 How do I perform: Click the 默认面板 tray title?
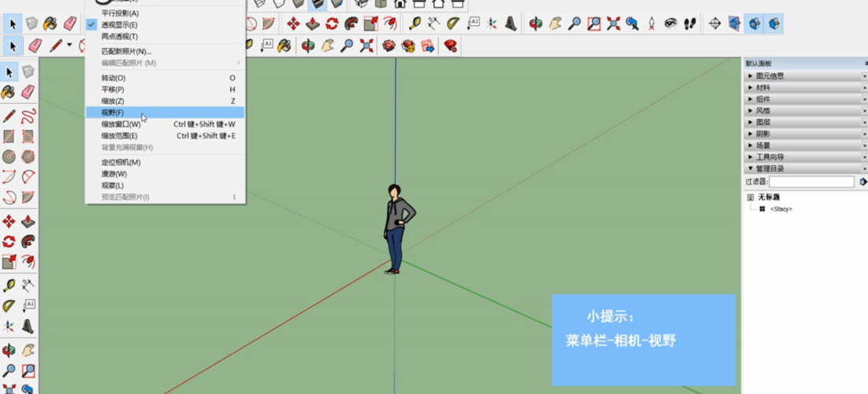click(x=758, y=64)
